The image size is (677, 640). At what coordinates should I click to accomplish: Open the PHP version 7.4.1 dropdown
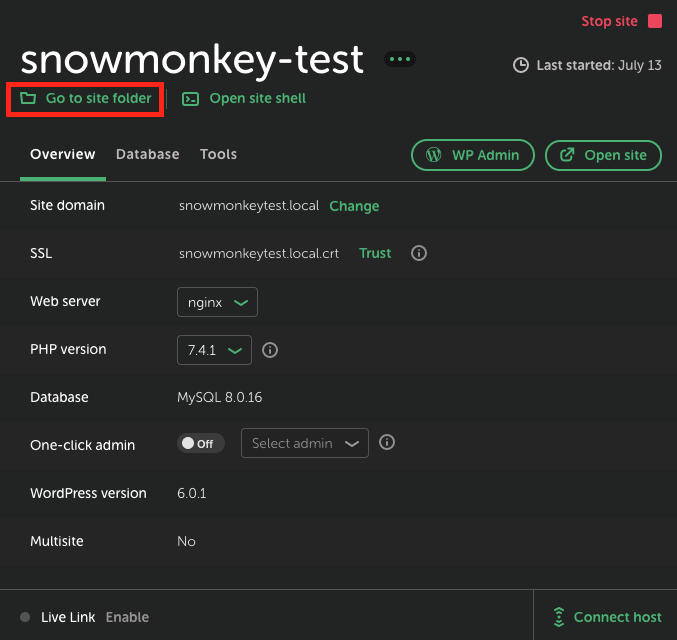(x=214, y=350)
